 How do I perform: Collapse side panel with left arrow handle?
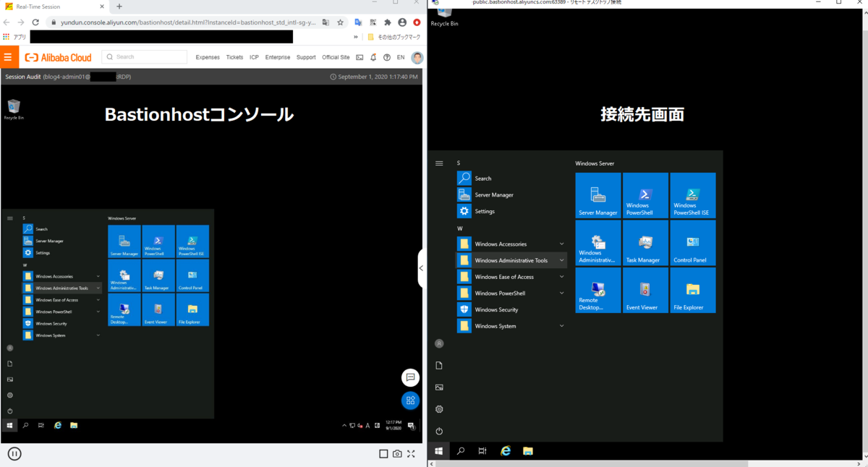click(421, 268)
